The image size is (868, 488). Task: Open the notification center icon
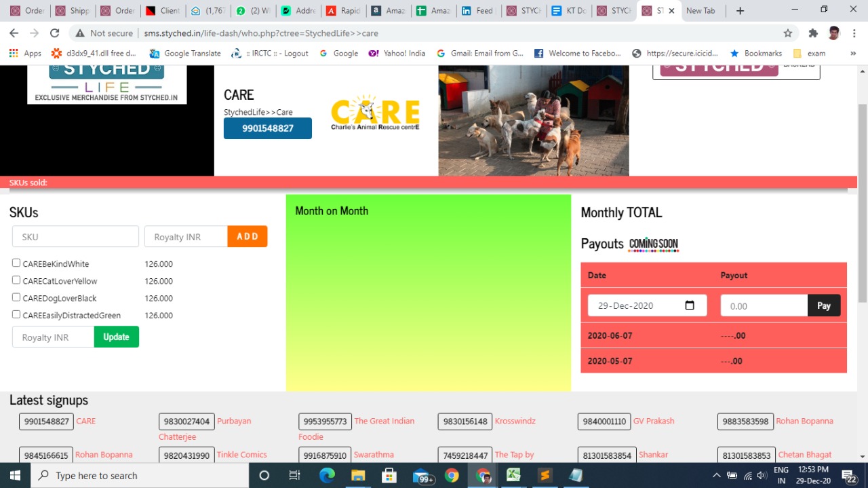point(848,476)
